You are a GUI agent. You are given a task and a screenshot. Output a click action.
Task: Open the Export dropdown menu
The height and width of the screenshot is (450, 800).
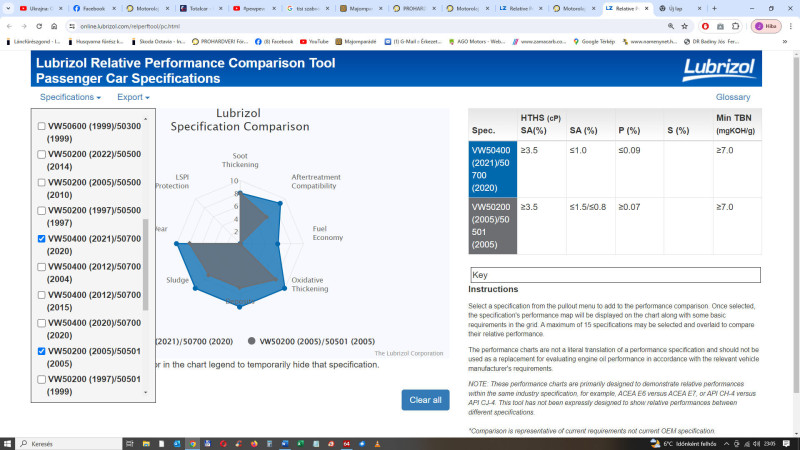pyautogui.click(x=133, y=97)
